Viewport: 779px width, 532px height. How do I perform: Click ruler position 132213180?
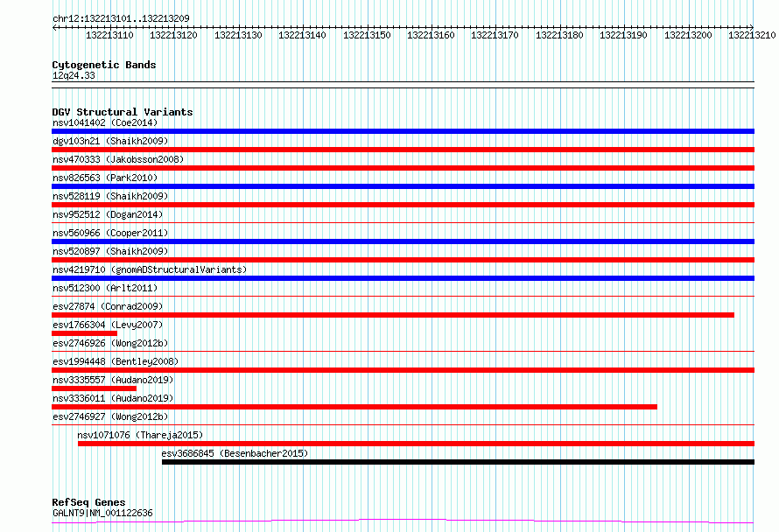[x=559, y=35]
